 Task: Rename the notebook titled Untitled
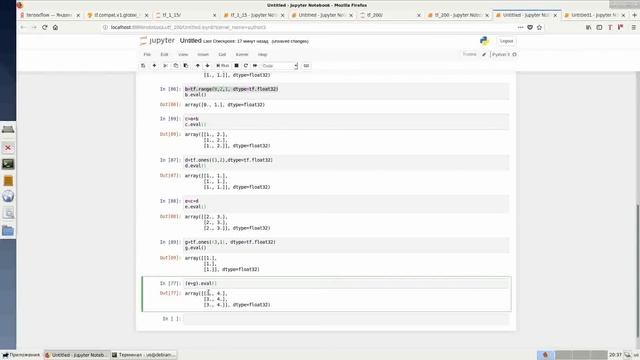[x=191, y=41]
